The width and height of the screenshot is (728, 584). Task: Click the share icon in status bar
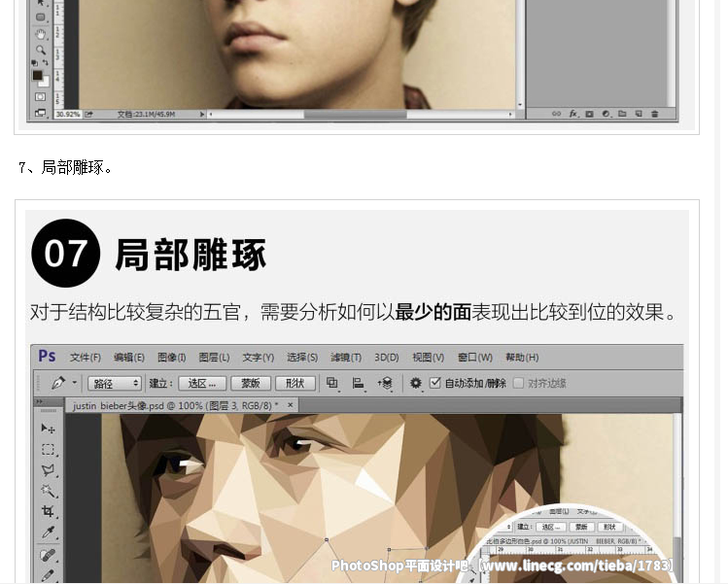coord(88,115)
